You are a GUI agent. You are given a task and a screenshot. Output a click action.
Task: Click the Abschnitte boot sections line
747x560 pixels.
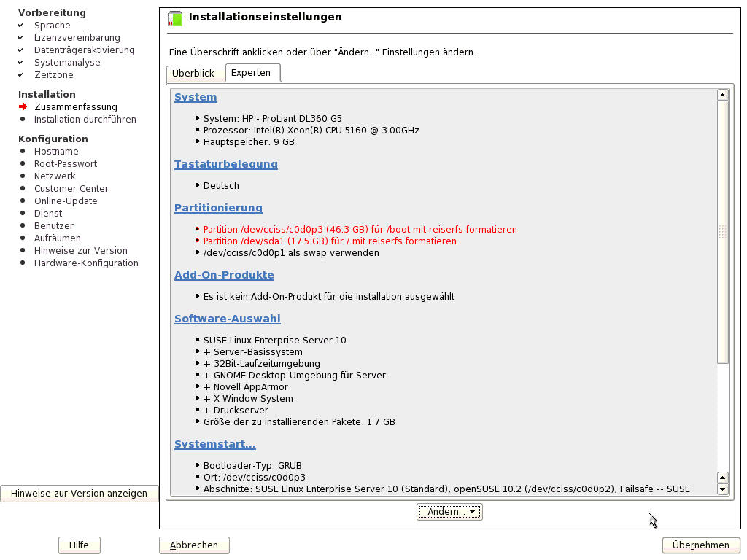[x=446, y=489]
